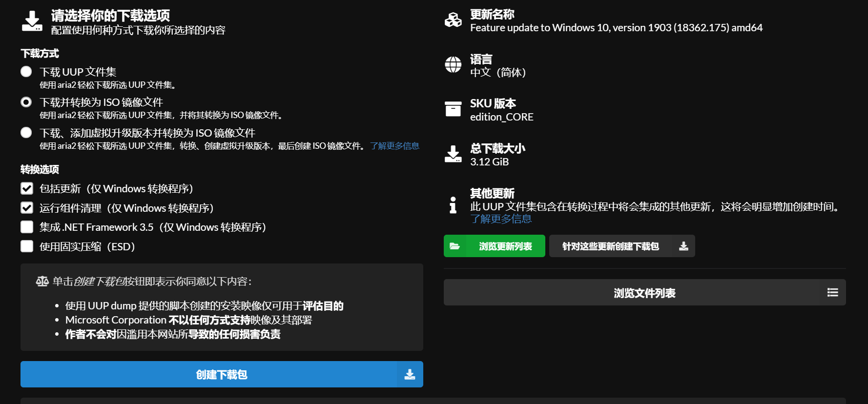Viewport: 868px width, 404px height.
Task: Select 下载 UUP 文件集 radio option
Action: tap(26, 72)
